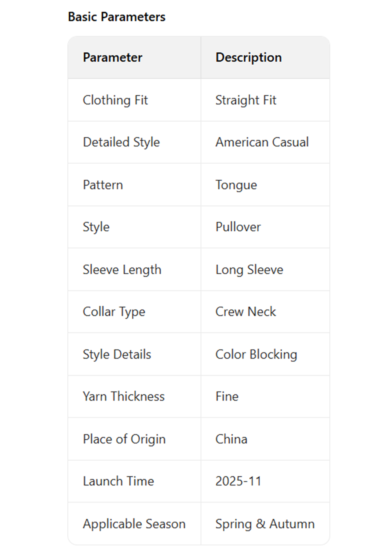Viewport: 392px width, 555px height.
Task: Click the Collar Type label
Action: point(114,312)
